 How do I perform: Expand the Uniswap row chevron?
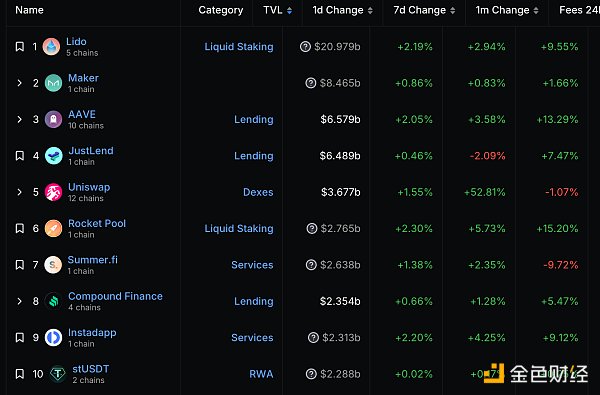pyautogui.click(x=20, y=192)
